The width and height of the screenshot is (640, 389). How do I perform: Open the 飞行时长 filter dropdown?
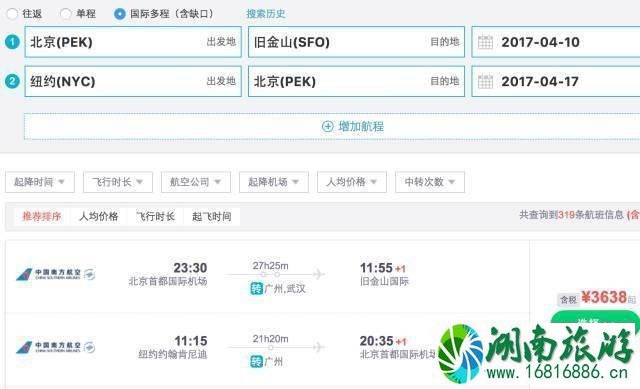coord(118,182)
